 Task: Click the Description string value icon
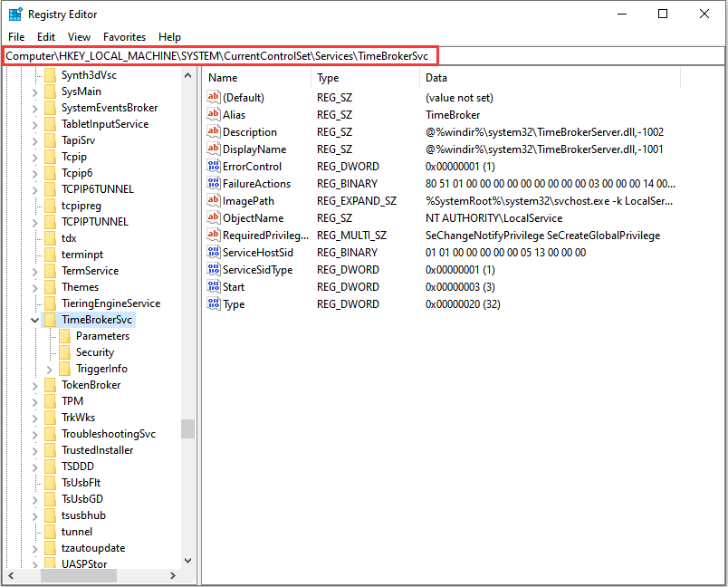click(214, 131)
